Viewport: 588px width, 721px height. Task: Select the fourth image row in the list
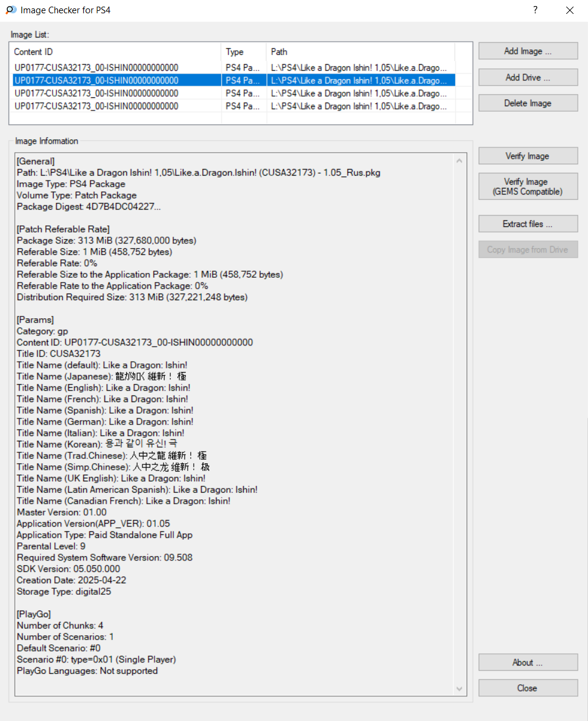(234, 106)
